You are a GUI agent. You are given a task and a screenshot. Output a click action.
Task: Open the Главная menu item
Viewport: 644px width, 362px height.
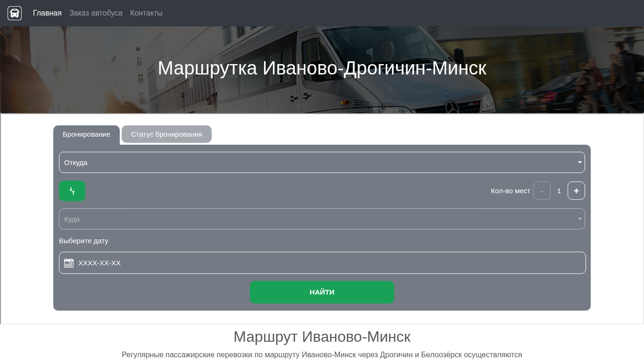(x=47, y=13)
